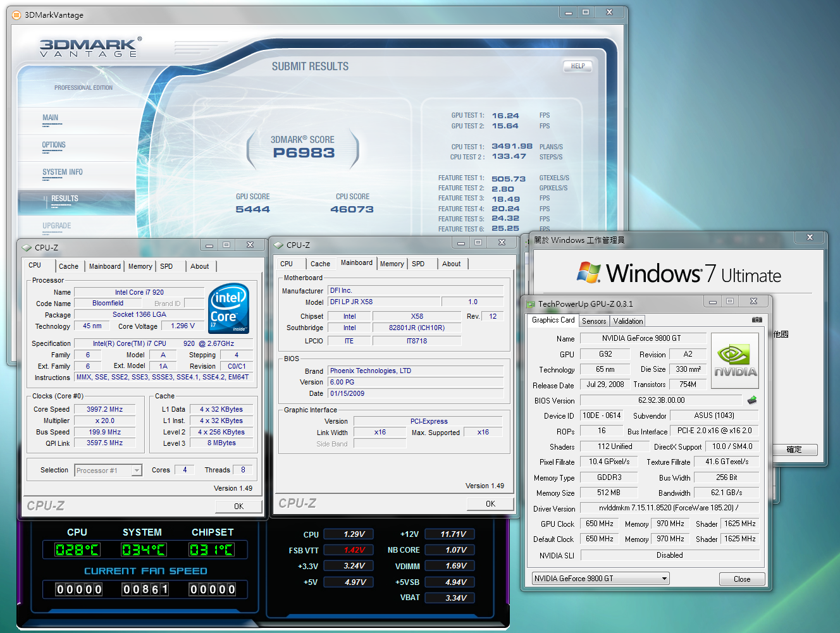Select Graphics Card tab in GPU-Z
Screen dimensions: 840x633
pos(553,320)
